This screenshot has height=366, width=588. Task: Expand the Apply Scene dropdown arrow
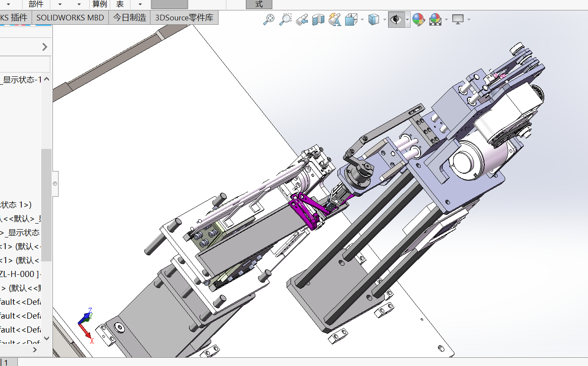(x=446, y=20)
